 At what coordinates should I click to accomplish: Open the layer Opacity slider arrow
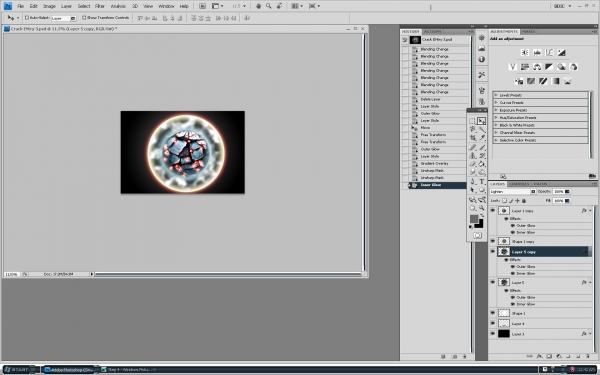(567, 191)
